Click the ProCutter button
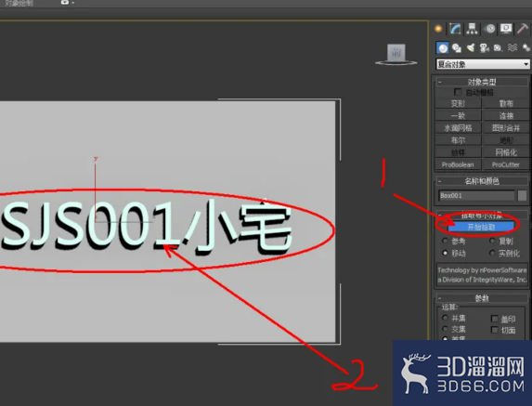The height and width of the screenshot is (406, 532). [506, 164]
